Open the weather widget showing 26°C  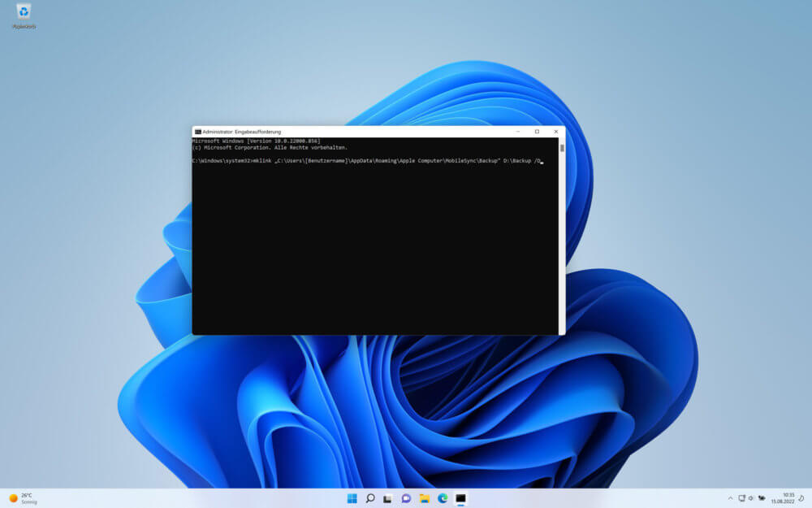[24, 498]
